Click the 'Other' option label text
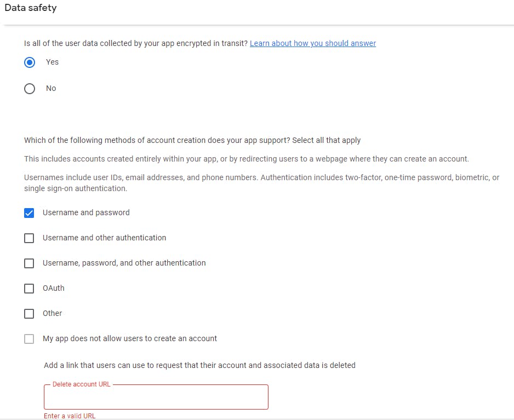This screenshot has width=514, height=420. click(53, 313)
